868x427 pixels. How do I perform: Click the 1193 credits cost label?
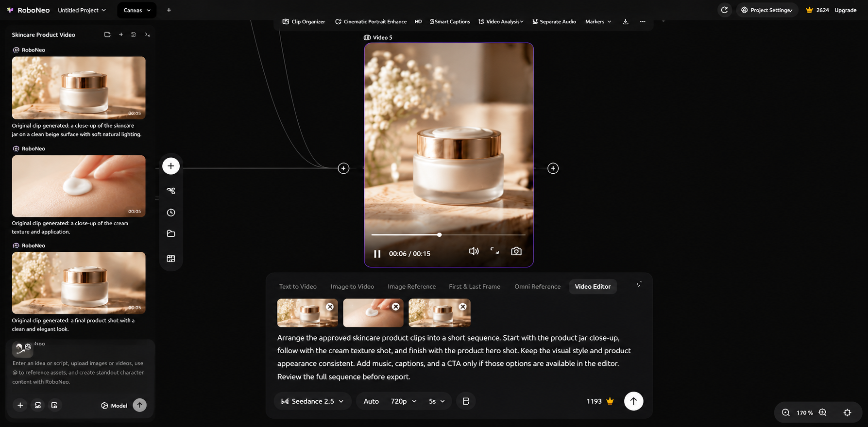600,401
